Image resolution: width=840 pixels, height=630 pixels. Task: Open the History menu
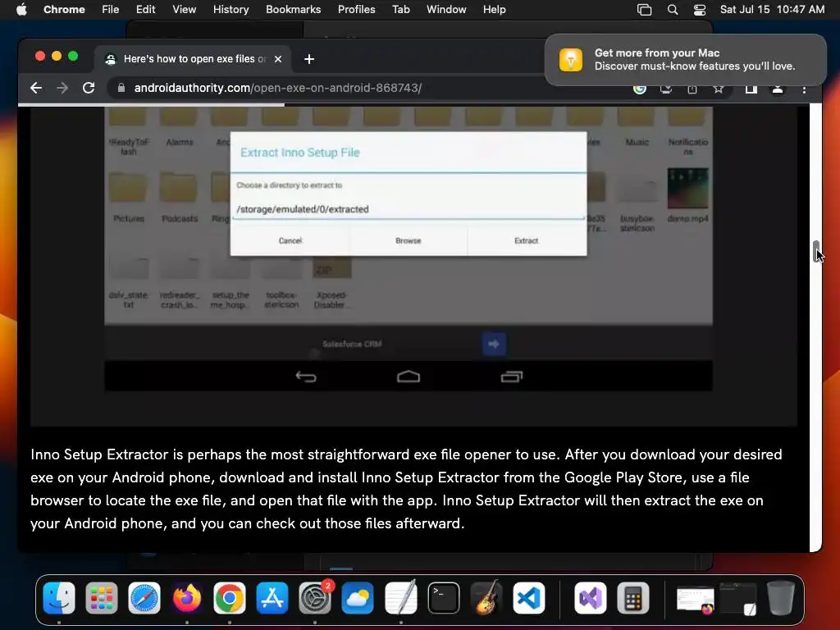point(231,10)
